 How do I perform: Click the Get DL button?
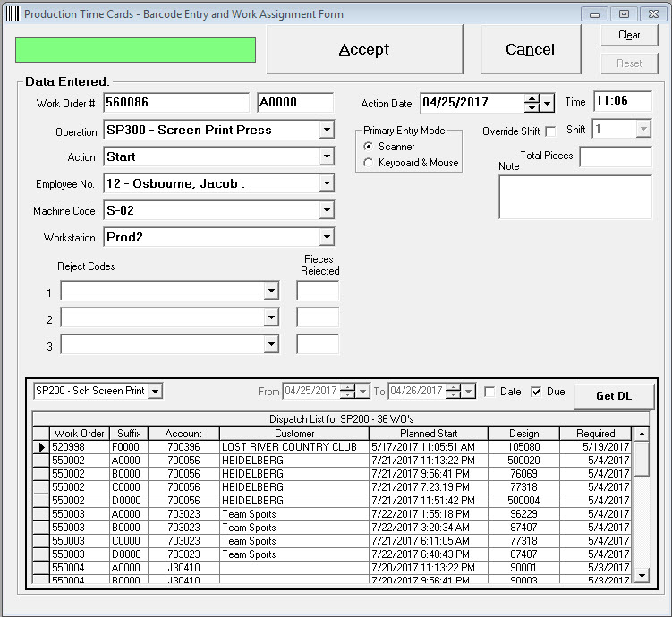(x=614, y=396)
